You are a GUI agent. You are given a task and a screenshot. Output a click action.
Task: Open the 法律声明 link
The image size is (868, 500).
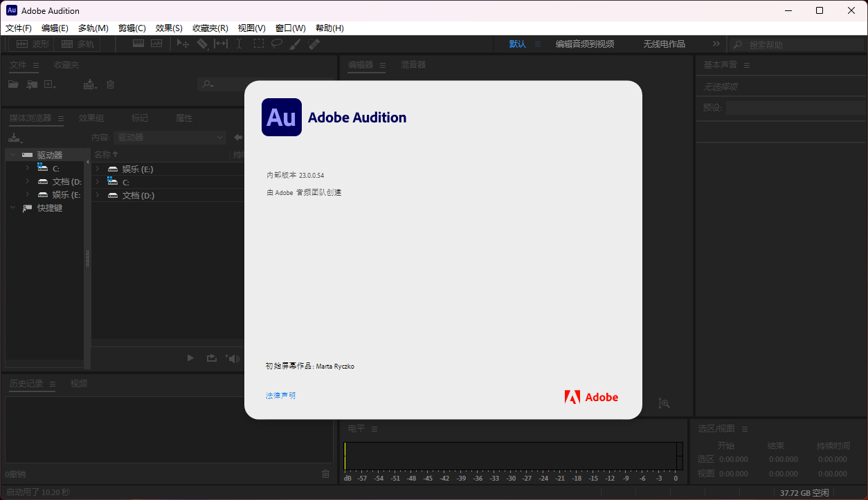[x=280, y=396]
